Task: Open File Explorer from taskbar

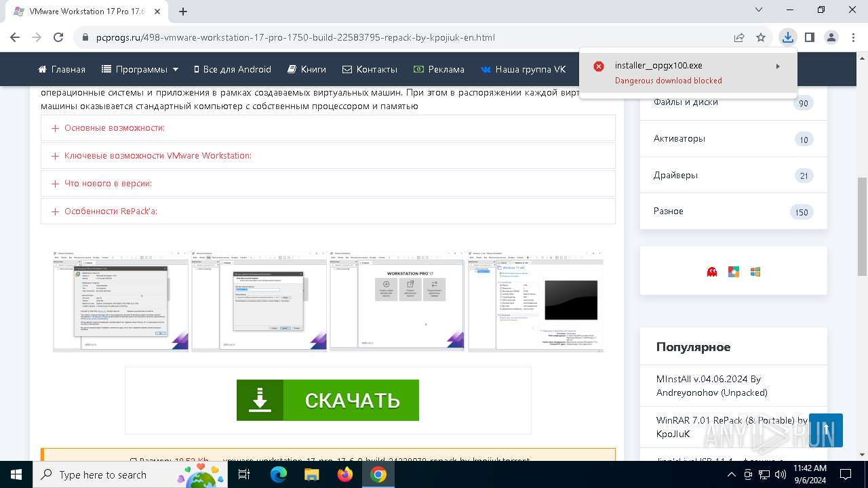Action: (x=312, y=474)
